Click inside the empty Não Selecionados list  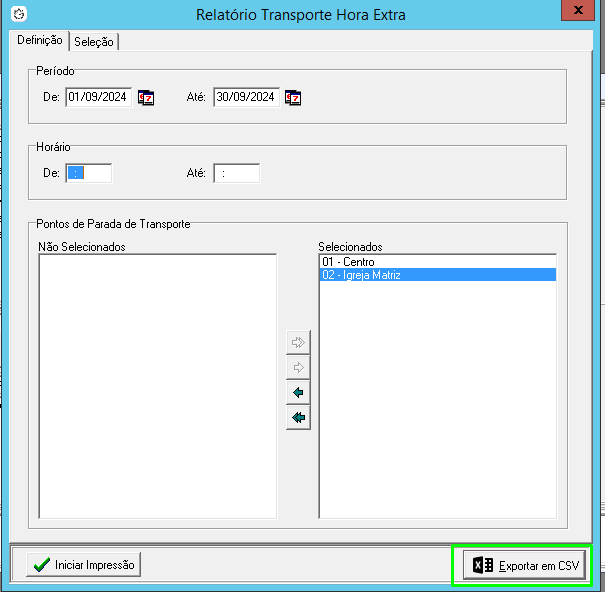[x=157, y=385]
